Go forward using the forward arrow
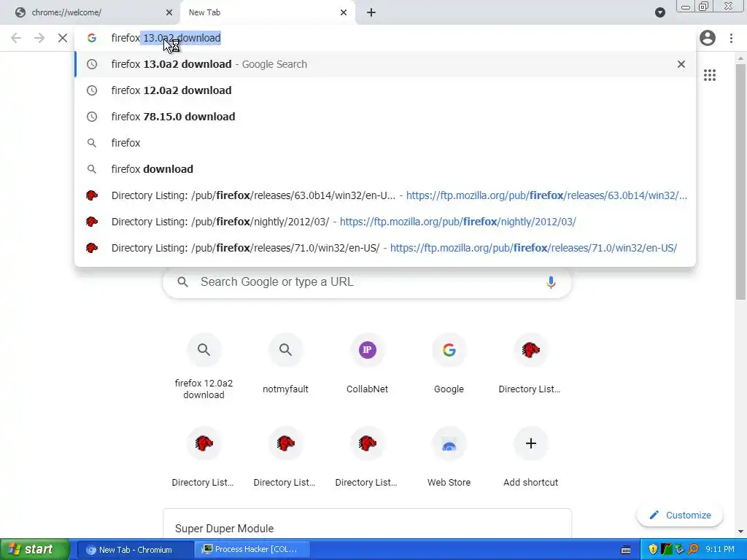The height and width of the screenshot is (560, 747). coord(39,38)
